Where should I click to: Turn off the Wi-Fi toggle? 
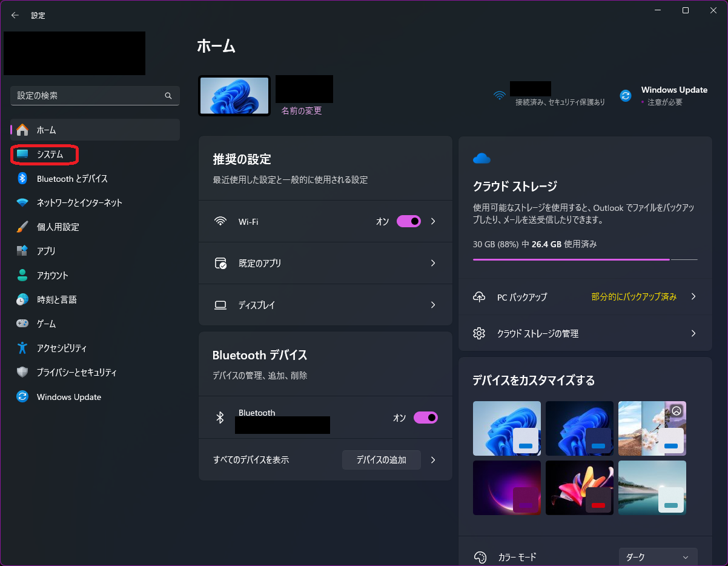pyautogui.click(x=408, y=222)
